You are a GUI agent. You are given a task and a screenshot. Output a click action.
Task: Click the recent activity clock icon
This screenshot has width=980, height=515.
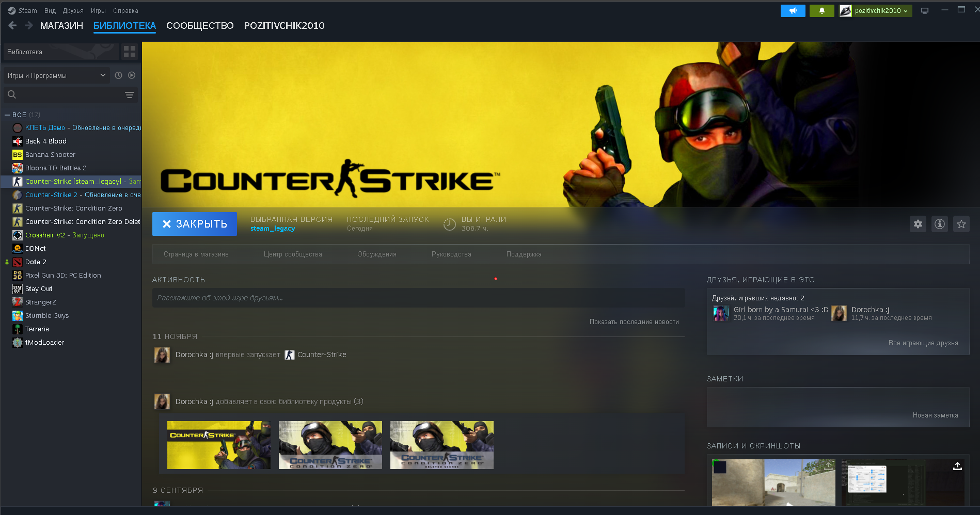tap(118, 75)
